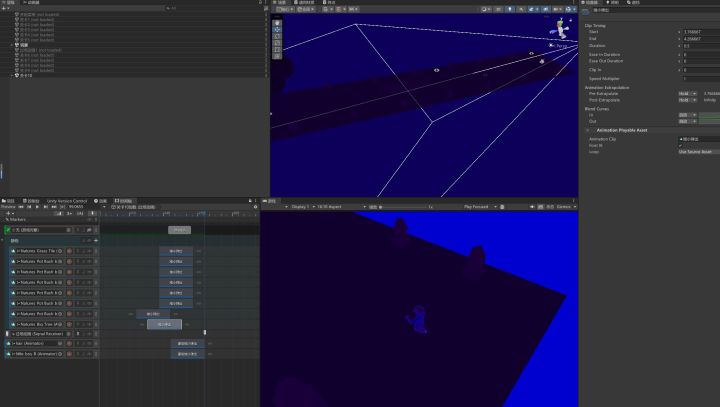The width and height of the screenshot is (720, 407).
Task: Jump to Timeline end
Action: point(54,207)
